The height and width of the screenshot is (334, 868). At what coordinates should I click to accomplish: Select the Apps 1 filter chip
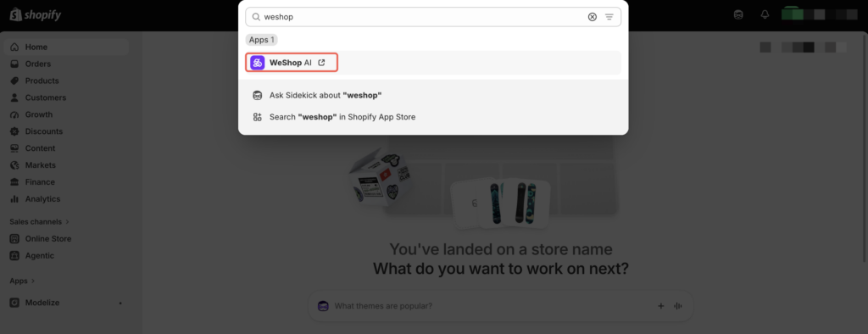[x=261, y=40]
